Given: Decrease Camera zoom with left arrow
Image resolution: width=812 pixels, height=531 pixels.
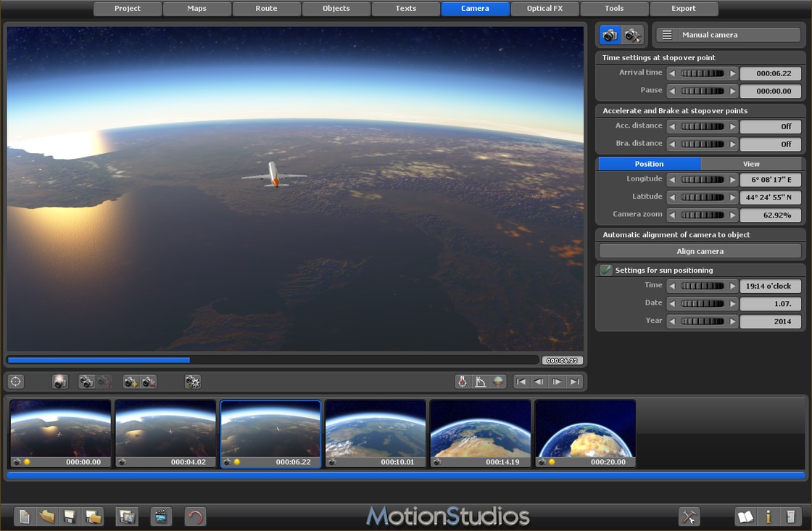Looking at the screenshot, I should (672, 215).
